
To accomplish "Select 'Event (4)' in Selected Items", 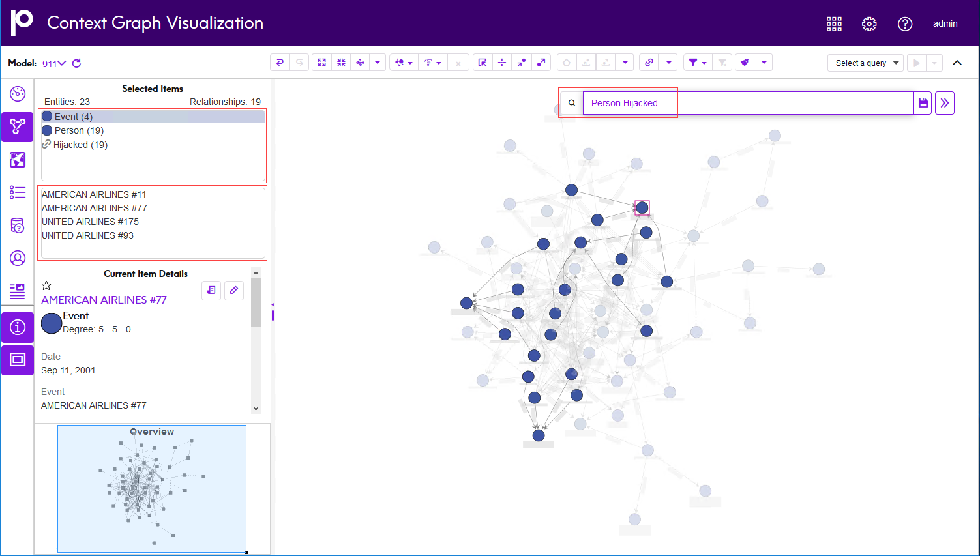I will point(153,117).
